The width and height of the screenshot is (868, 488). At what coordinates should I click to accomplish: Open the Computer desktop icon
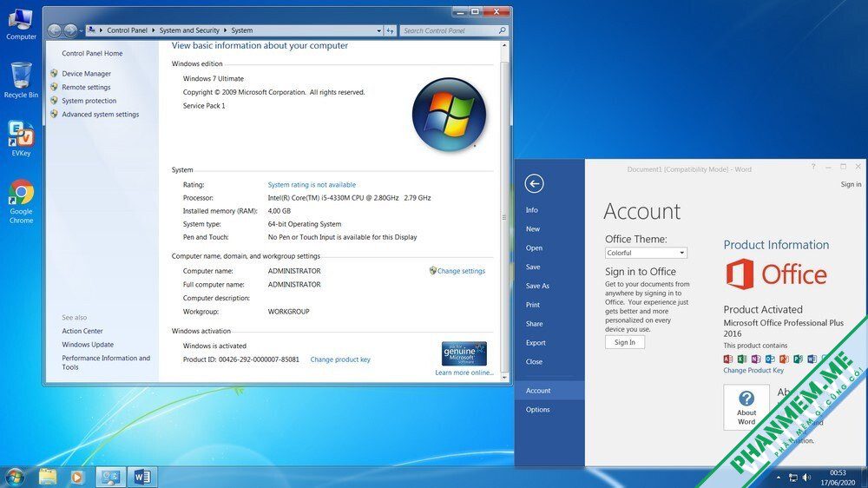(21, 24)
